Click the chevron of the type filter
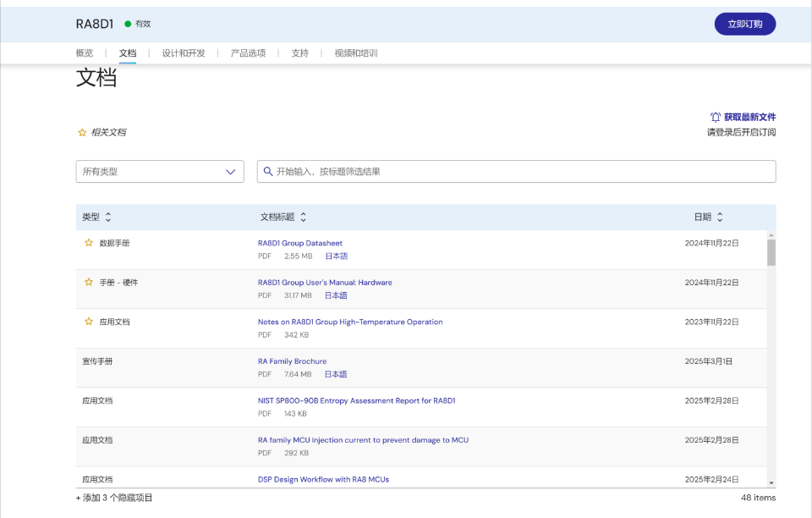This screenshot has width=812, height=518. pyautogui.click(x=230, y=172)
